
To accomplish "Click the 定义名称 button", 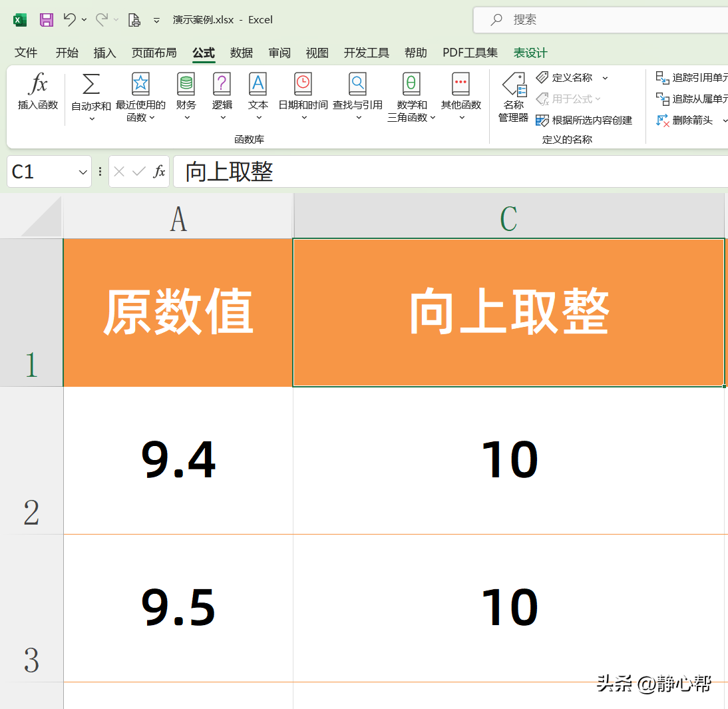I will click(x=564, y=78).
